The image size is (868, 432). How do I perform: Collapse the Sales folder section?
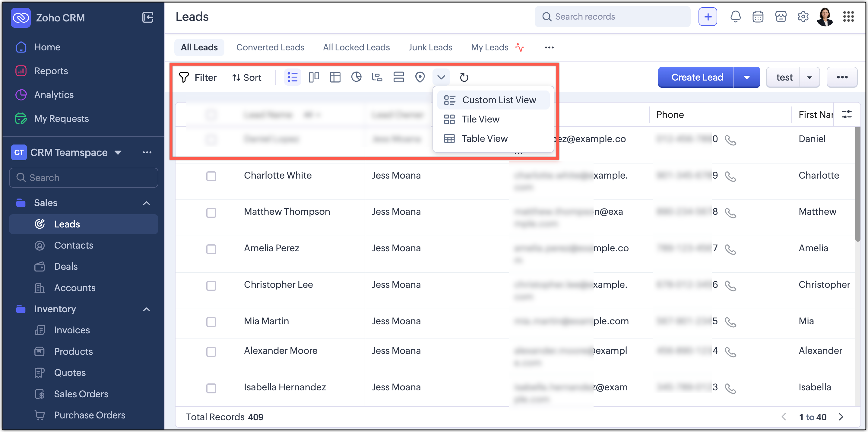pos(146,203)
